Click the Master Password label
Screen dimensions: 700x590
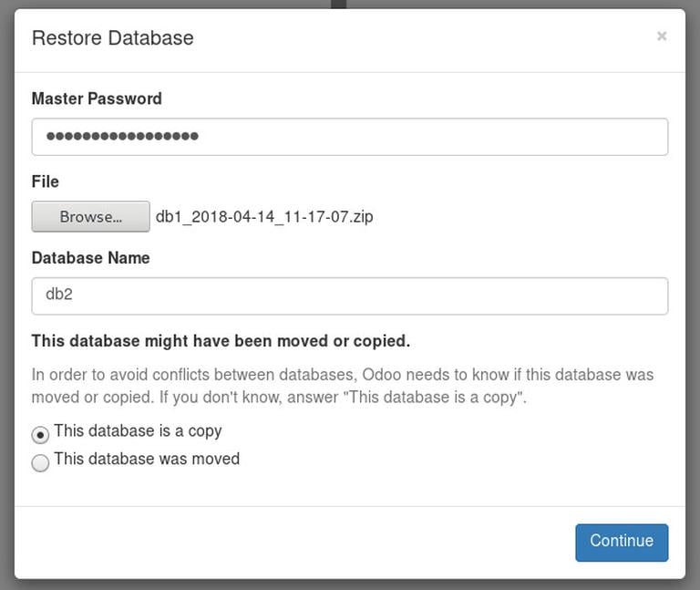97,98
